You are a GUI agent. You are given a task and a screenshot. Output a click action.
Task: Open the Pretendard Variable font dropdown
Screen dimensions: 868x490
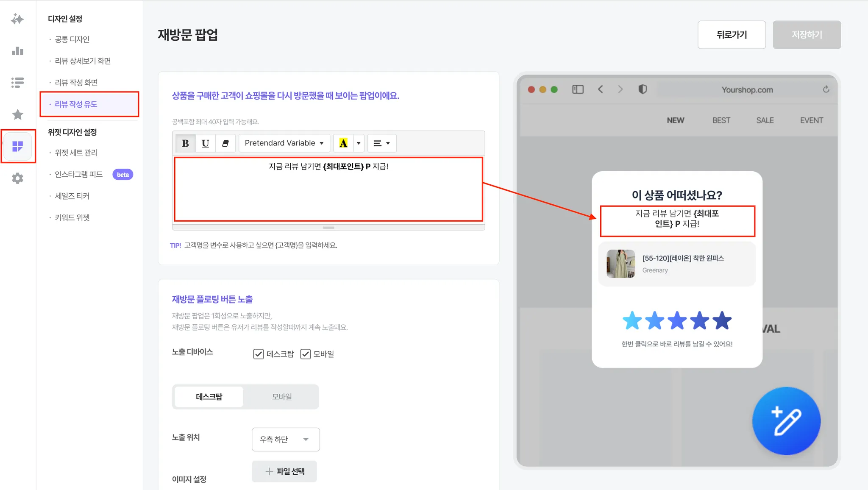point(284,143)
